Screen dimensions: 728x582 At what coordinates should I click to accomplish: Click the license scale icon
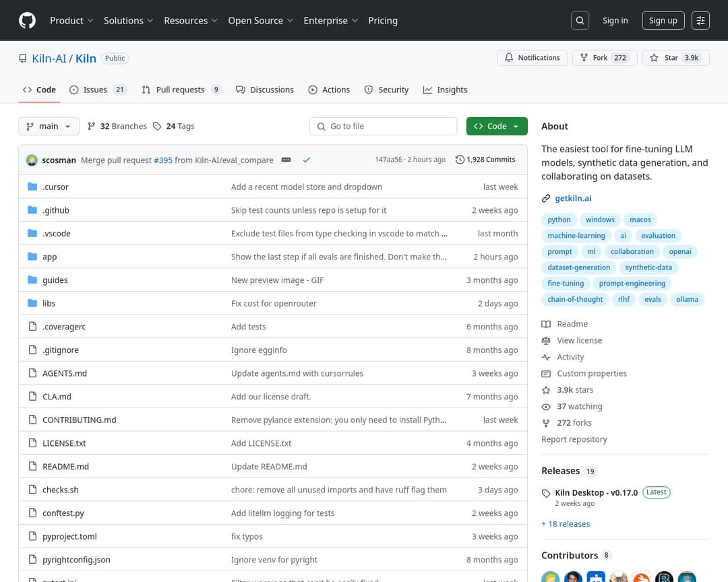coord(546,341)
